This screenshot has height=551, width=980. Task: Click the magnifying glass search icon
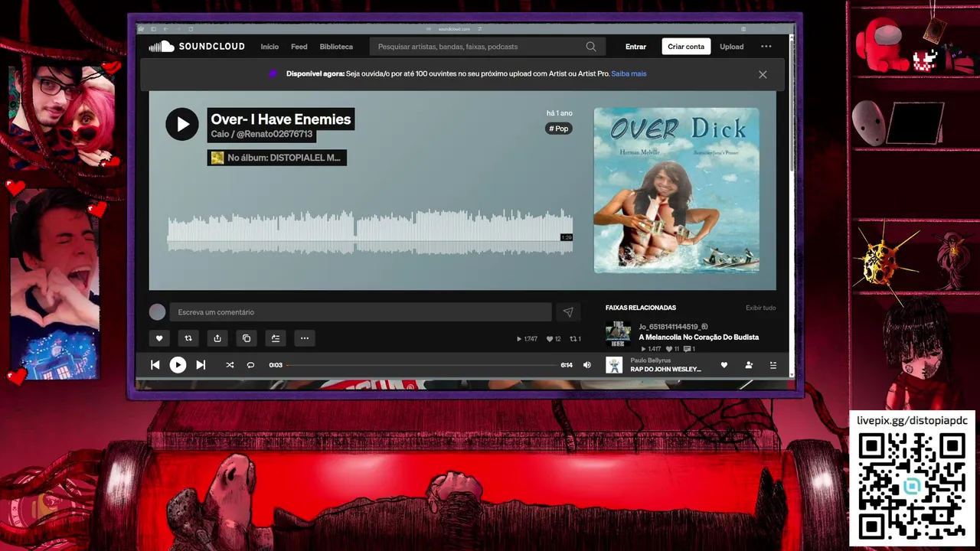[591, 47]
